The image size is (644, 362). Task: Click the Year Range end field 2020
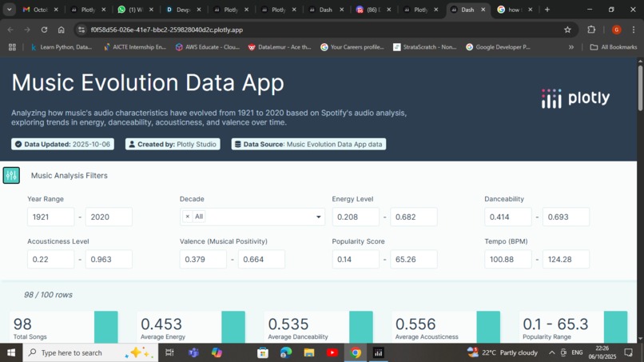(x=109, y=217)
